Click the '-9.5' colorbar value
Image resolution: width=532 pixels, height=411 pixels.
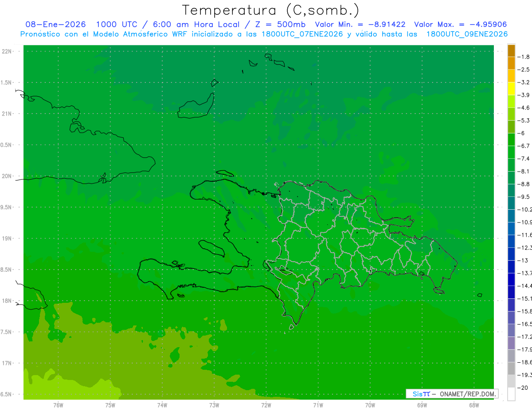[x=524, y=196]
